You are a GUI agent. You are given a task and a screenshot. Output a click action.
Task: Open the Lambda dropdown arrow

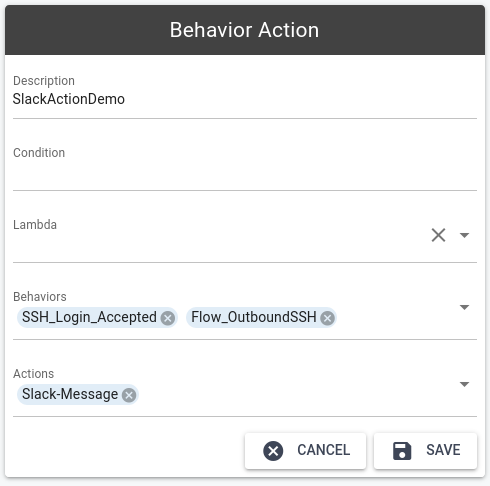pos(464,235)
